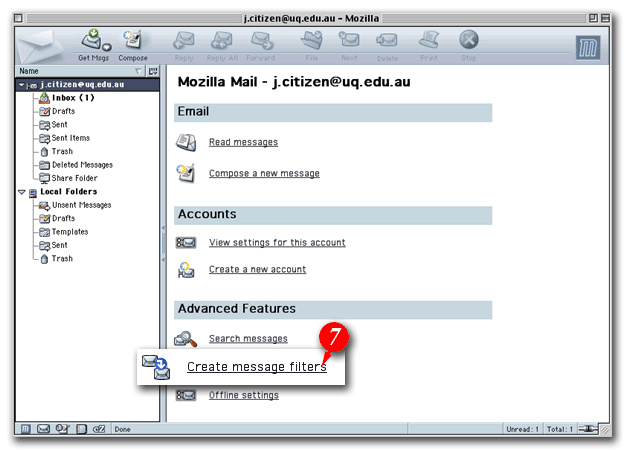Screen dimensions: 625x450
Task: Select the Share Folder item
Action: coord(74,178)
